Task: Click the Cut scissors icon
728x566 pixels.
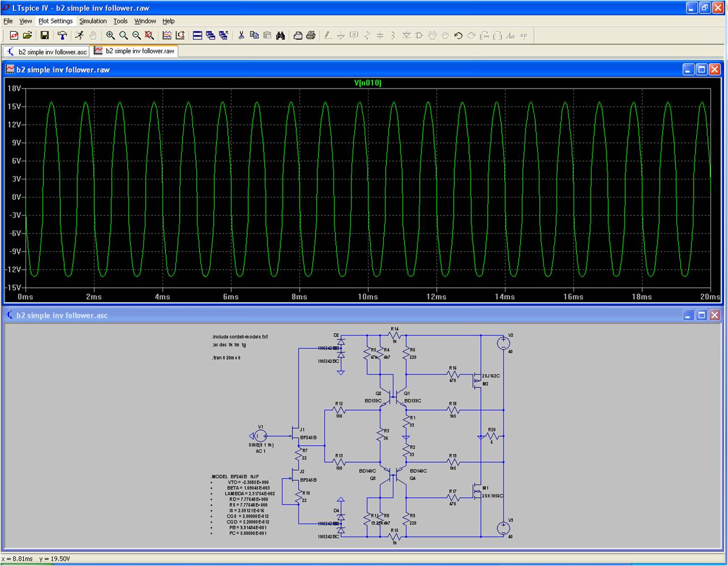Action: coord(241,35)
